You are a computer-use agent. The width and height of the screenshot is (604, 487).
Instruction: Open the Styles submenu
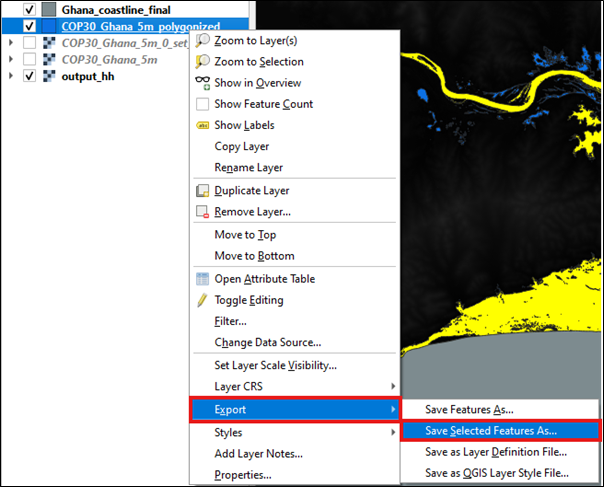click(x=295, y=432)
